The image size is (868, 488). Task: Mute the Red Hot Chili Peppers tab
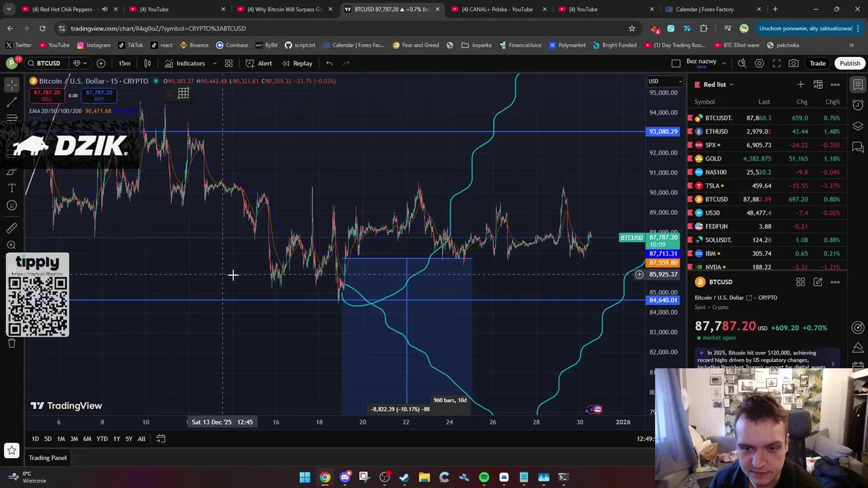tap(104, 9)
